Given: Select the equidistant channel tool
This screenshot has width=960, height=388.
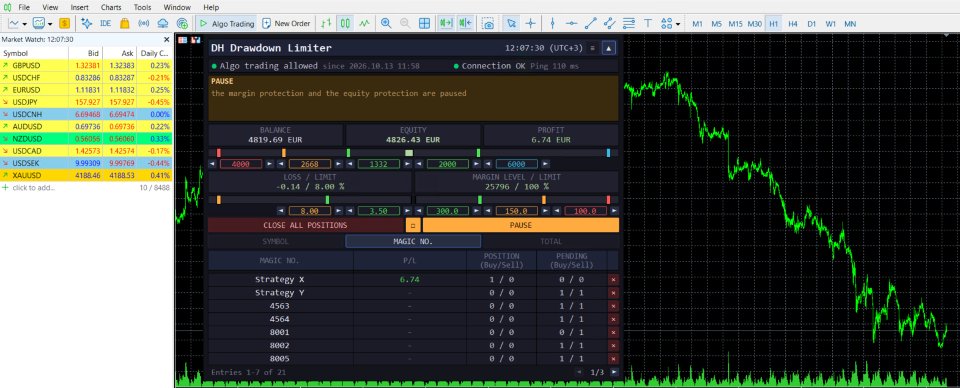Looking at the screenshot, I should [x=609, y=23].
